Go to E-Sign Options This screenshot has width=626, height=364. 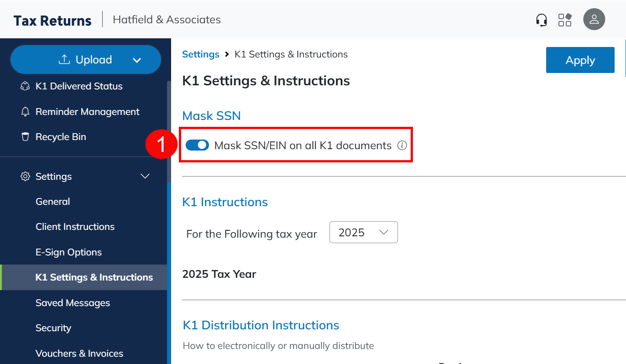[68, 252]
